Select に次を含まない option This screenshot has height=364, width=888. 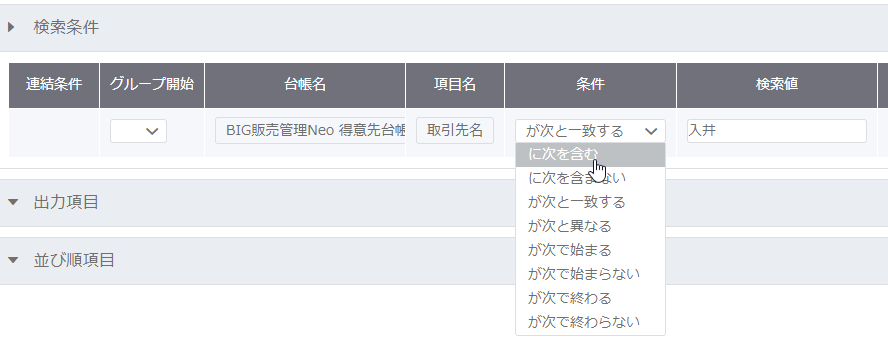click(590, 178)
